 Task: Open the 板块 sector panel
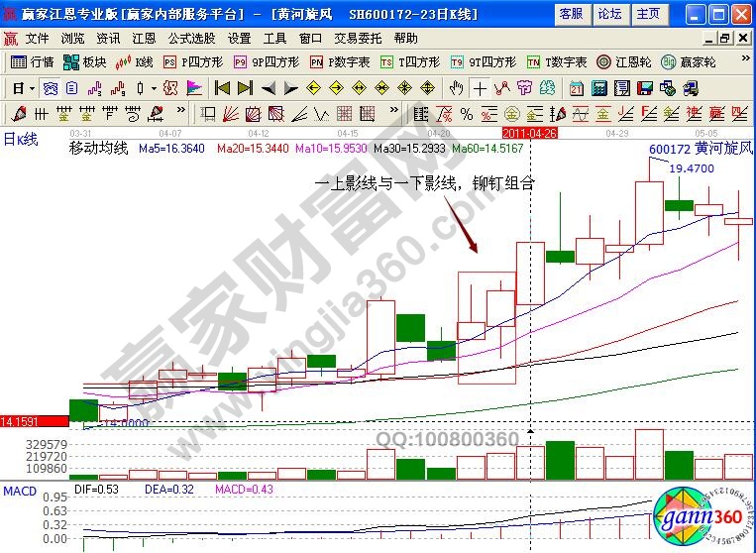pos(84,61)
